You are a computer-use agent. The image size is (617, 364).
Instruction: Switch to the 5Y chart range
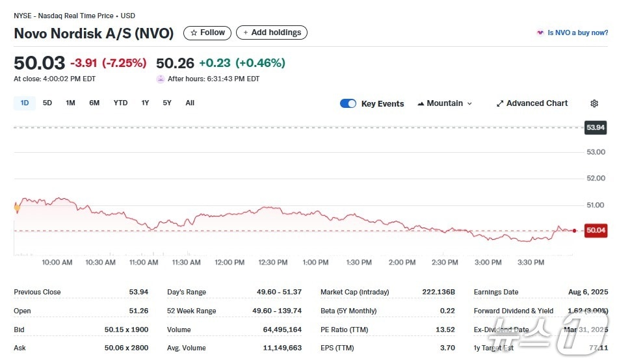click(167, 103)
